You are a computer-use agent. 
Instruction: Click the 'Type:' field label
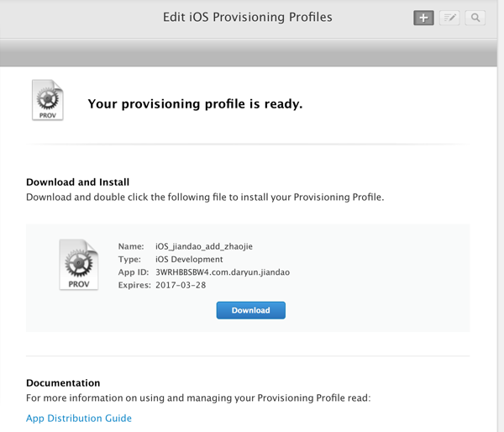[x=130, y=260]
